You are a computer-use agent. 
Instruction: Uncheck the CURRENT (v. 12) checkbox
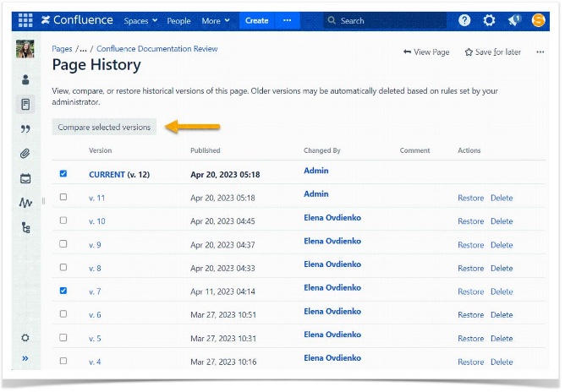(63, 174)
